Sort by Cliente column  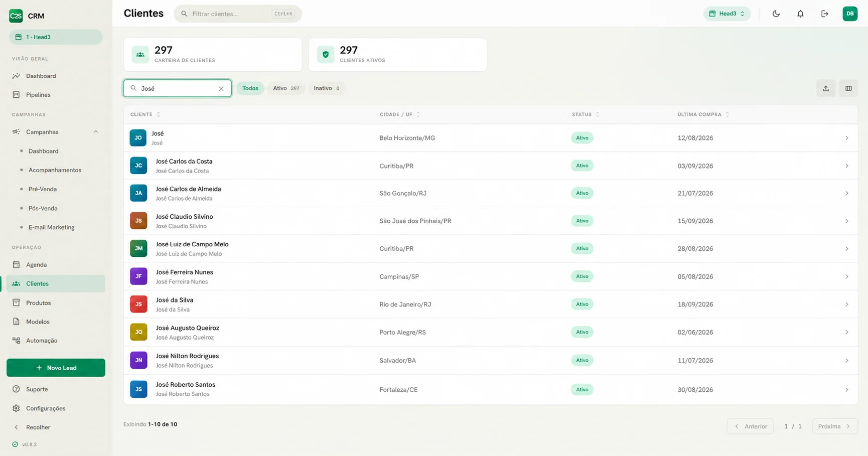tap(146, 114)
